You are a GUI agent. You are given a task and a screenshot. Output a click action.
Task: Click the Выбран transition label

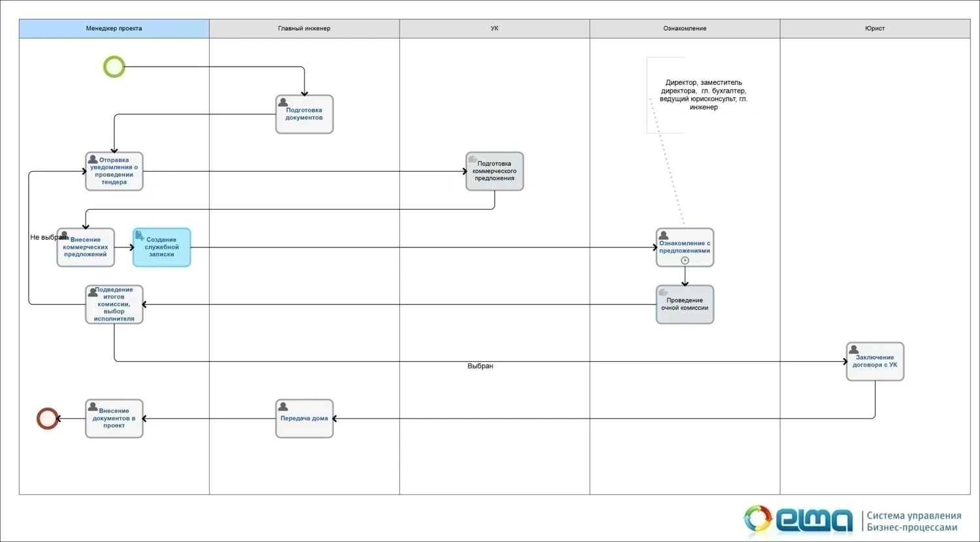(480, 366)
